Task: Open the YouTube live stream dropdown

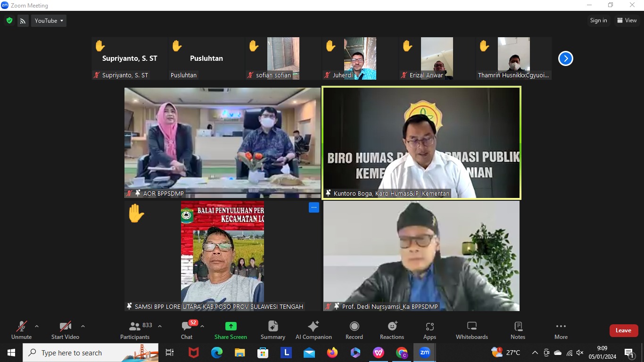Action: (49, 20)
